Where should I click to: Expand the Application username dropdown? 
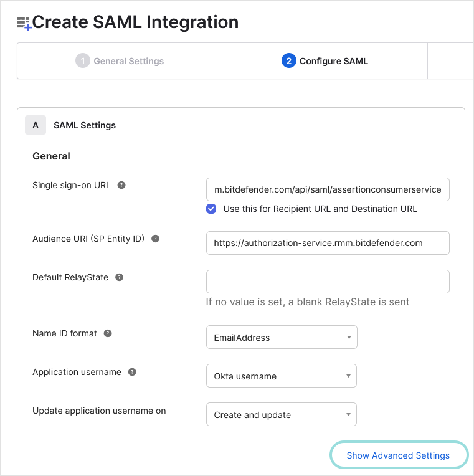pyautogui.click(x=282, y=376)
